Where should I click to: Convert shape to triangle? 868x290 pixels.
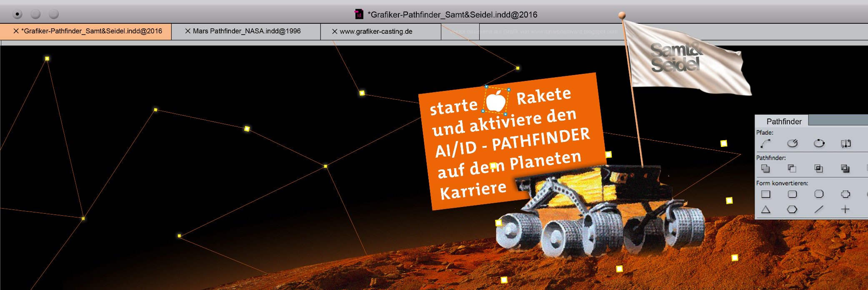765,209
